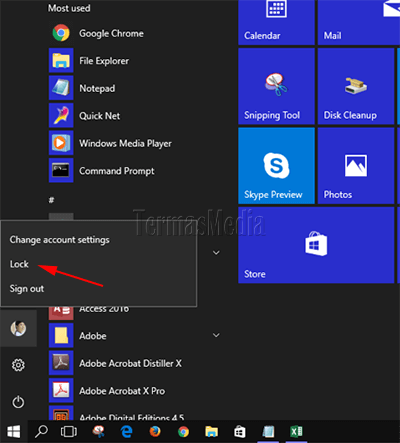Choose Lock from the account menu
The image size is (400, 443).
19,264
